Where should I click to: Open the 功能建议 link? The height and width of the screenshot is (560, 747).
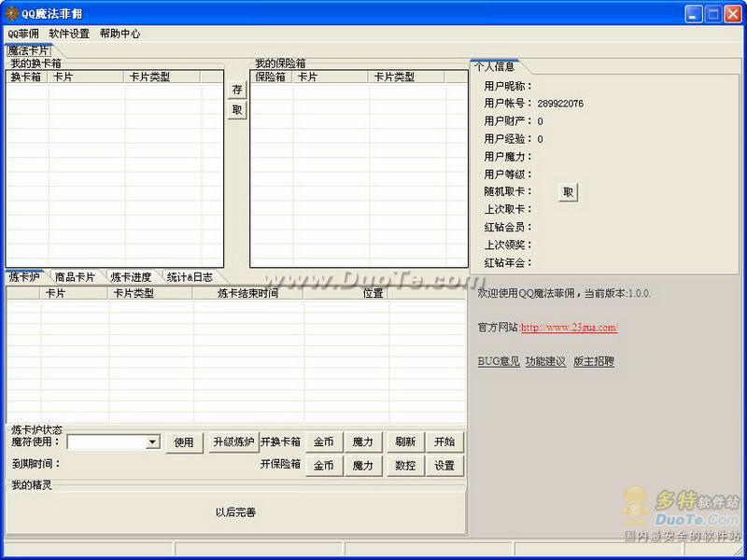coord(545,361)
